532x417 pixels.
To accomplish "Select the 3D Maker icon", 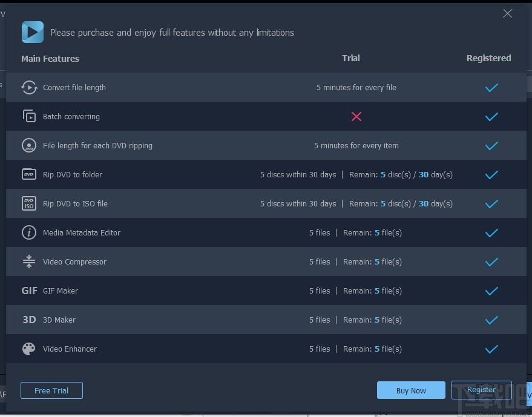I will pos(29,320).
